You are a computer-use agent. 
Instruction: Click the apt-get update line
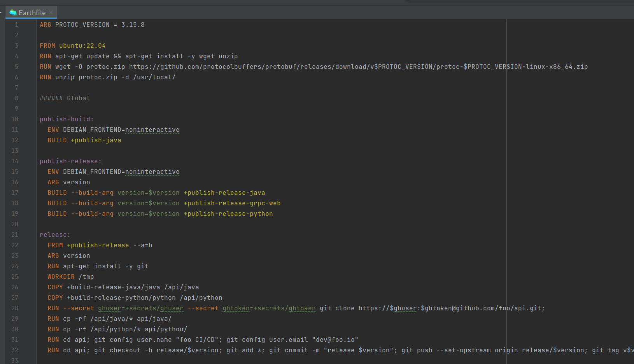click(x=139, y=56)
